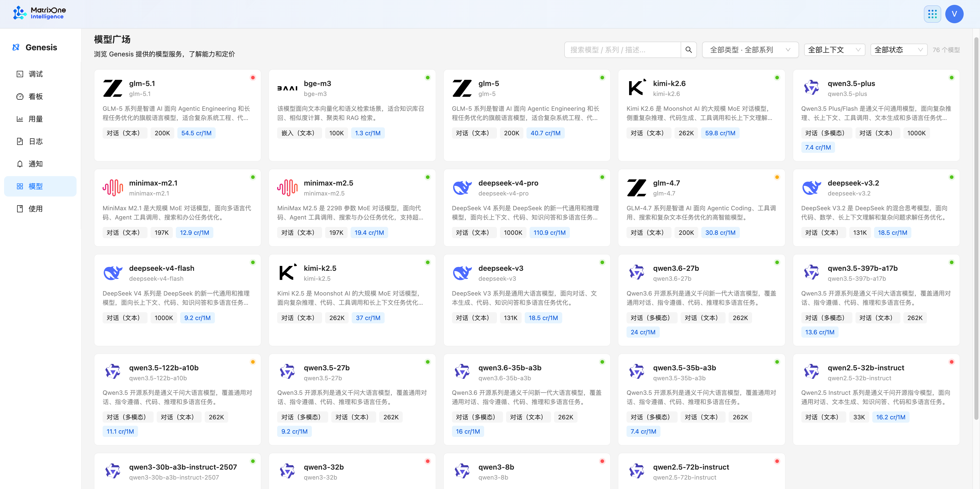
Task: Click the glm-5.1 Z logo icon
Action: point(113,88)
